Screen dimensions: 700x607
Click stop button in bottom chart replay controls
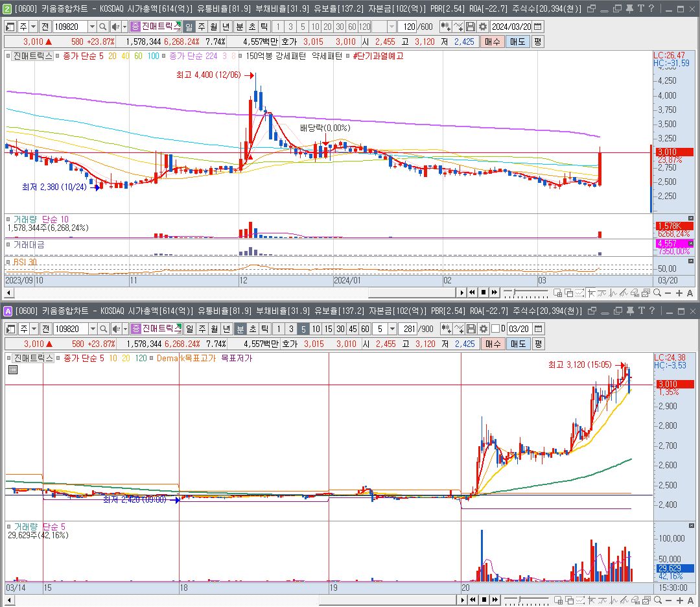(484, 600)
